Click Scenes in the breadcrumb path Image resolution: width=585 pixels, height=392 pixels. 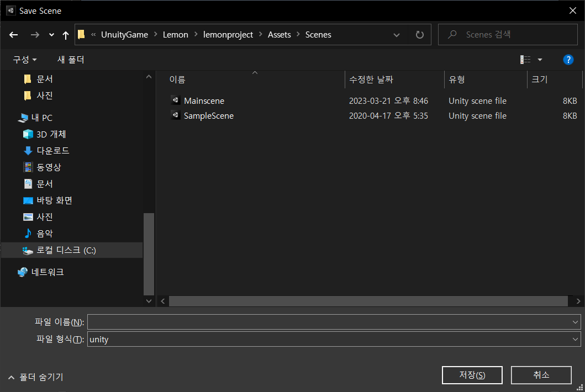pos(318,35)
